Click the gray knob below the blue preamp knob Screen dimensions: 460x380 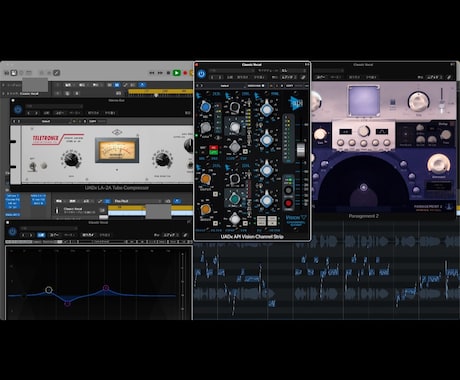point(205,127)
